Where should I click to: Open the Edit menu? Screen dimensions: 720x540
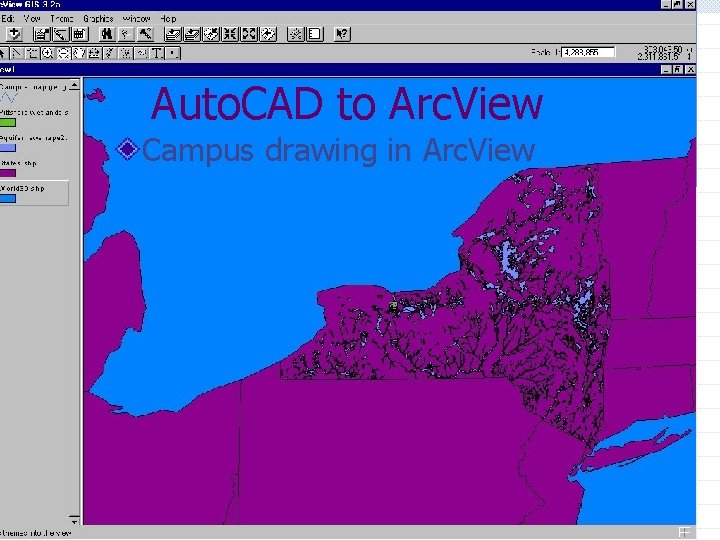tap(8, 19)
